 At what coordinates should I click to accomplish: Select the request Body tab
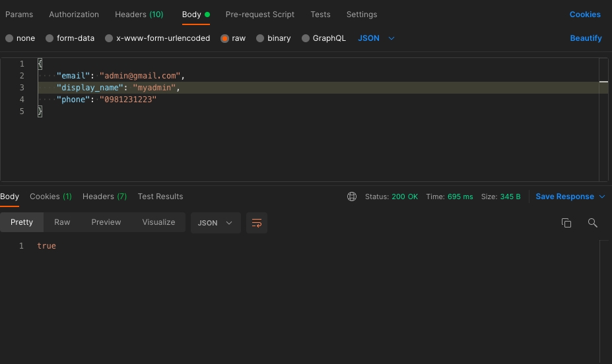click(196, 15)
